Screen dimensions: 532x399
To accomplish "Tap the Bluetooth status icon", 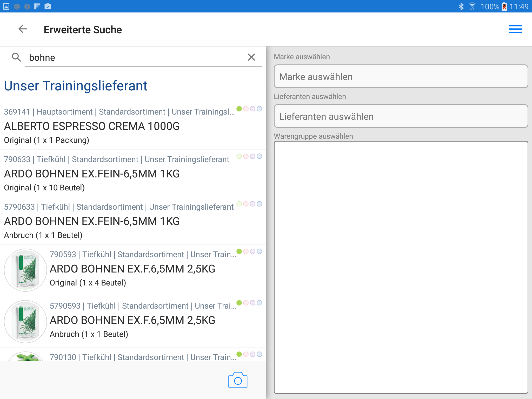I will tap(461, 6).
